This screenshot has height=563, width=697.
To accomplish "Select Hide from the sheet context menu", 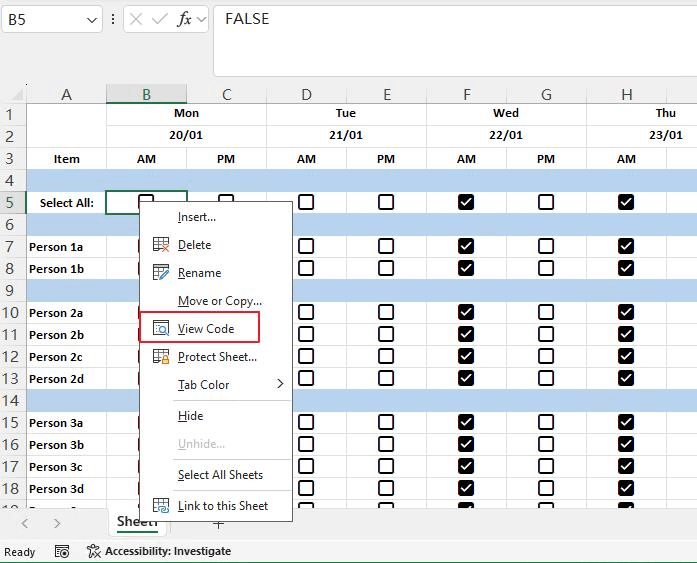I will (216, 416).
